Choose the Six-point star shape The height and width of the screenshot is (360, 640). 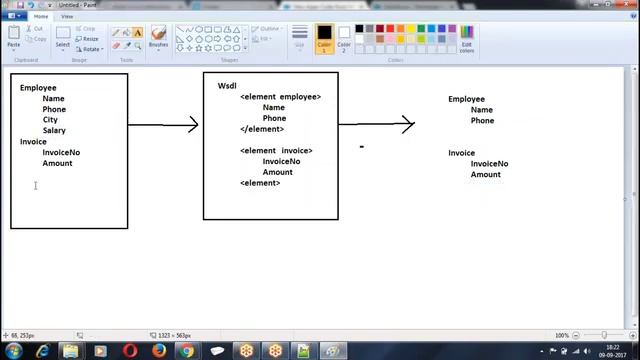click(x=208, y=48)
